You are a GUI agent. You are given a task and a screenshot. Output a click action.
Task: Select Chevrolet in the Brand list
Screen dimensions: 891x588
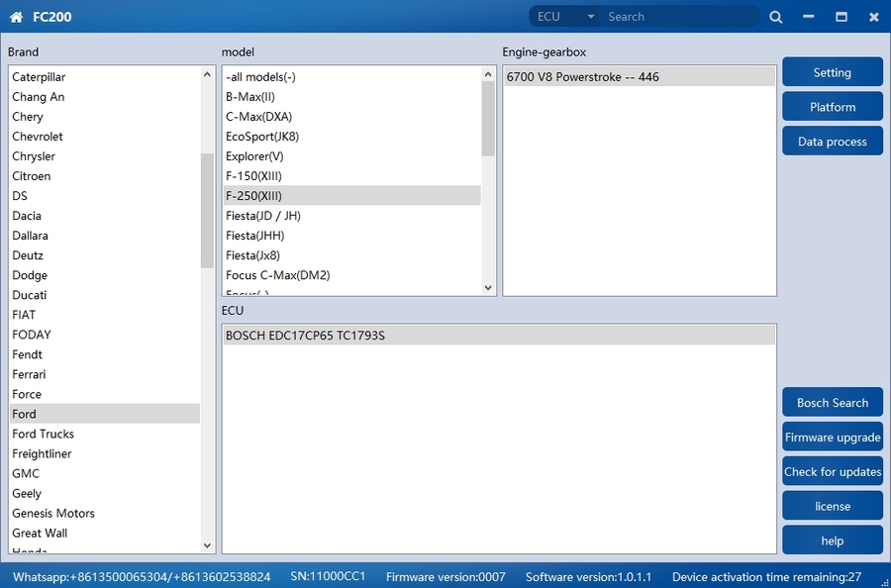(38, 137)
